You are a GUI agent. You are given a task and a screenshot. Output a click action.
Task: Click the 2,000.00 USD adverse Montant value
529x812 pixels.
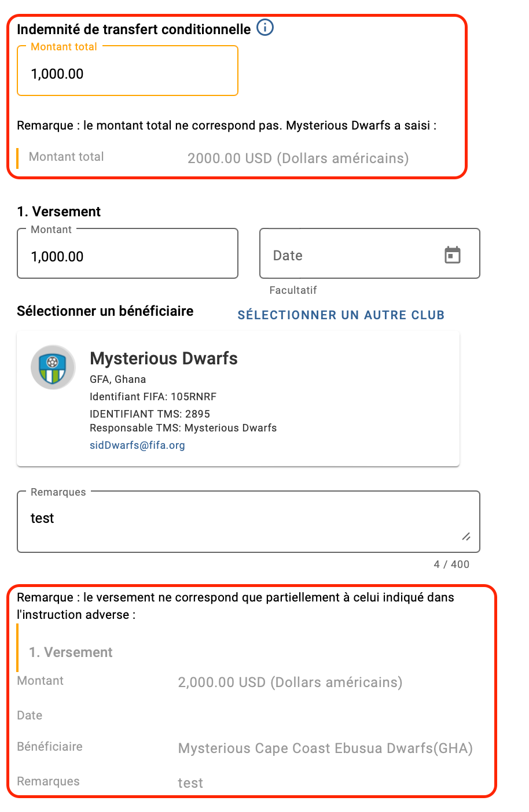coord(290,682)
